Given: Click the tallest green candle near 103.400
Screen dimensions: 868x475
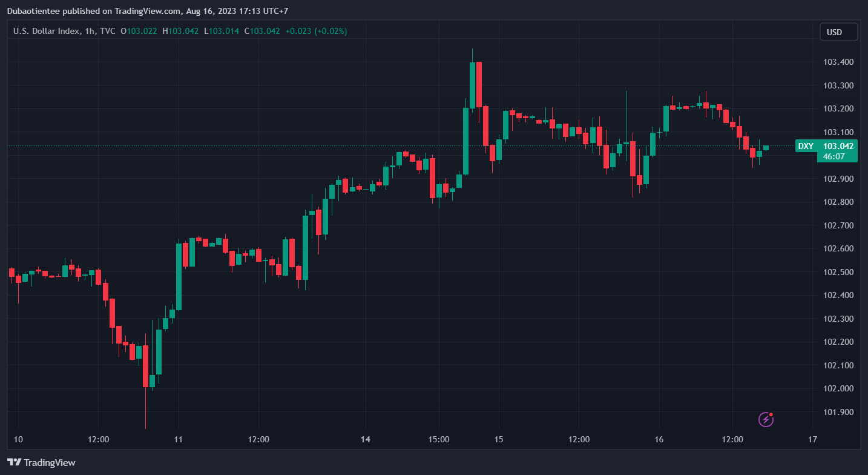Looking at the screenshot, I should [x=472, y=85].
